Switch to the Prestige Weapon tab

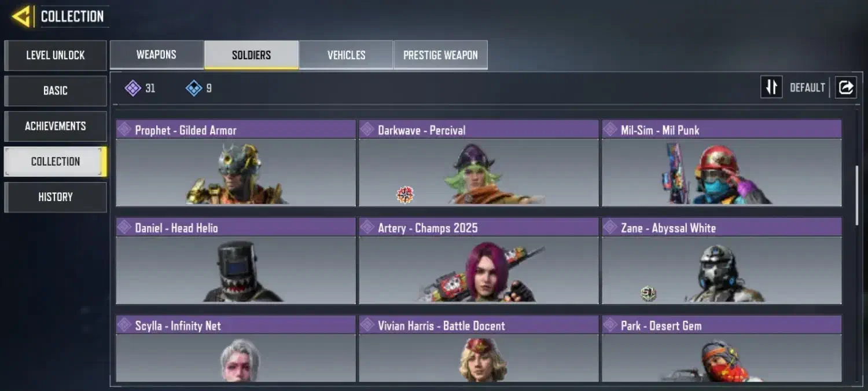click(x=440, y=55)
